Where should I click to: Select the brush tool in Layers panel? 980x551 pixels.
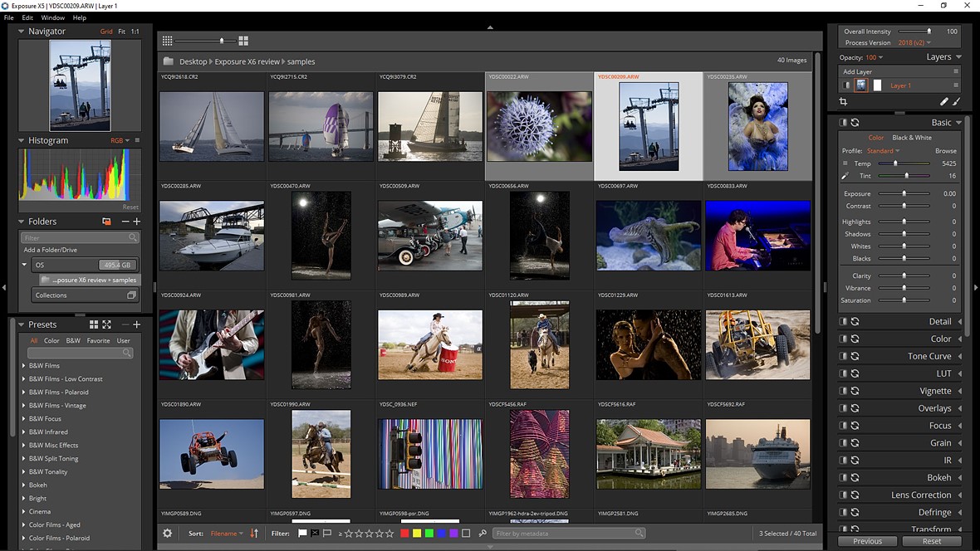(x=956, y=102)
